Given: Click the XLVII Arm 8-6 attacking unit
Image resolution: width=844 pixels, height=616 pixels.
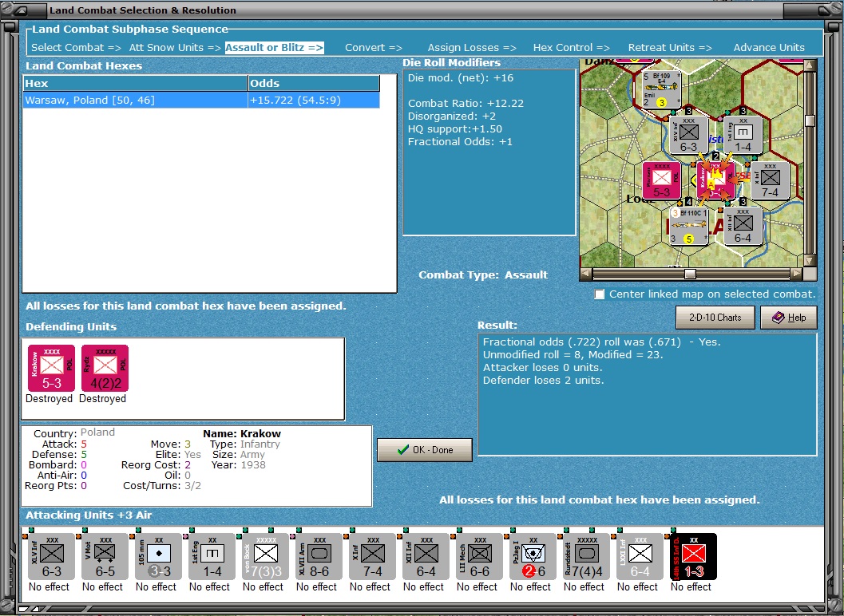Looking at the screenshot, I should pyautogui.click(x=319, y=557).
